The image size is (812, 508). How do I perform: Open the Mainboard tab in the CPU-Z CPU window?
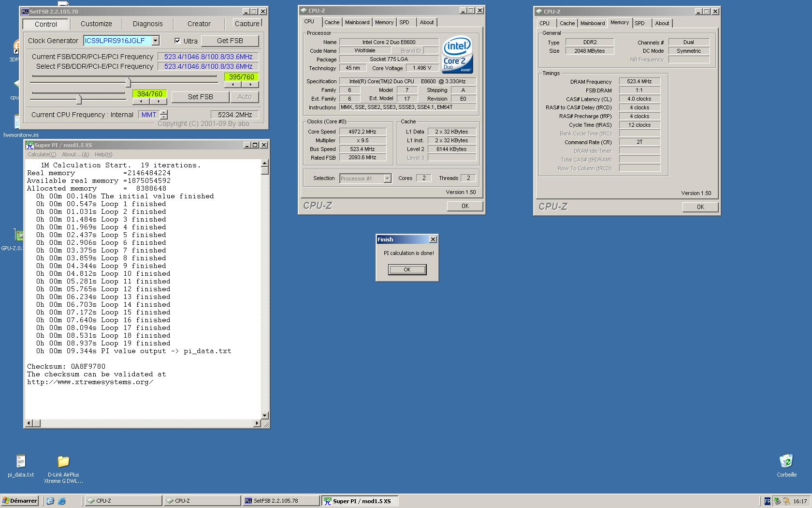[357, 22]
